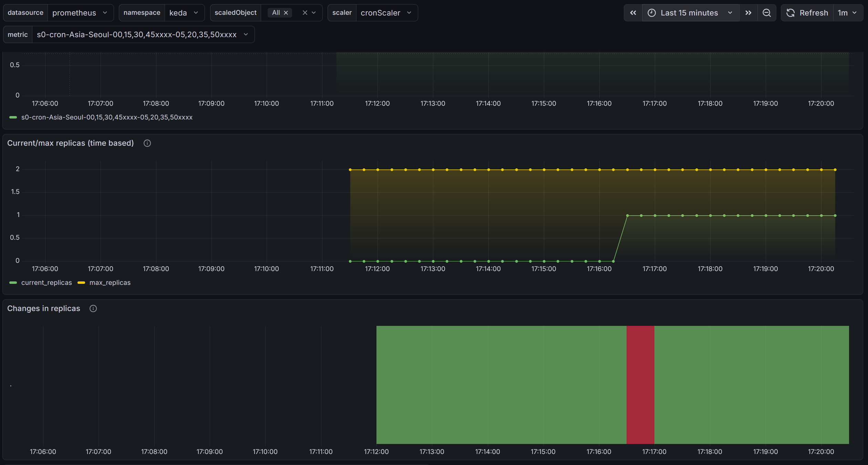Toggle the max_replicas series in the legend
The image size is (868, 465).
[x=110, y=282]
